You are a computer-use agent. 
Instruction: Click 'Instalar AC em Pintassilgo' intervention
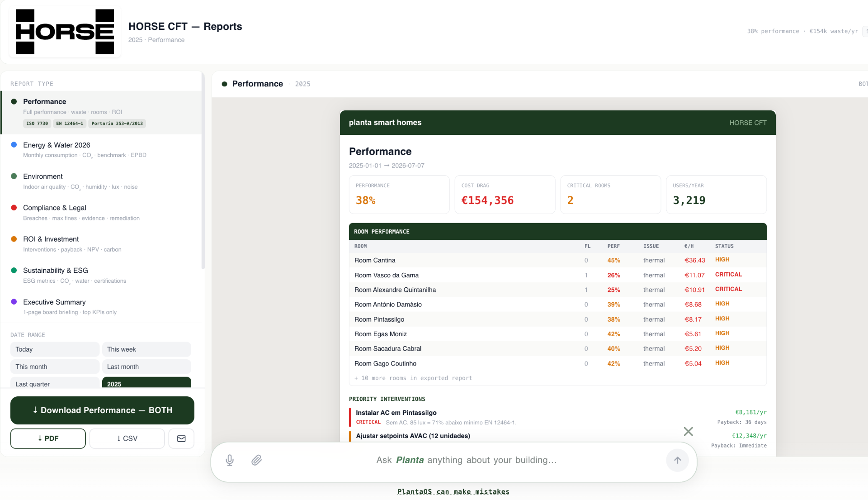(x=396, y=413)
